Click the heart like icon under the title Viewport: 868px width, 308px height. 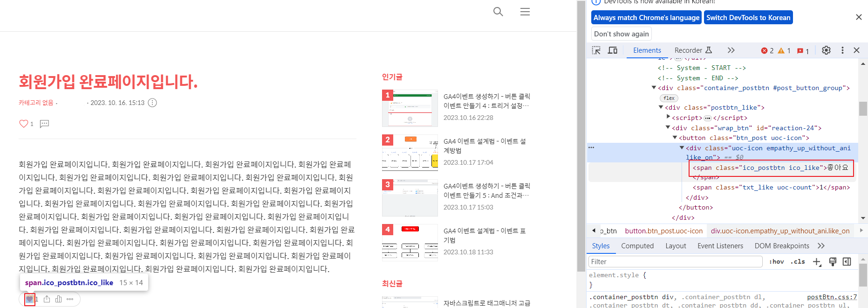[23, 124]
